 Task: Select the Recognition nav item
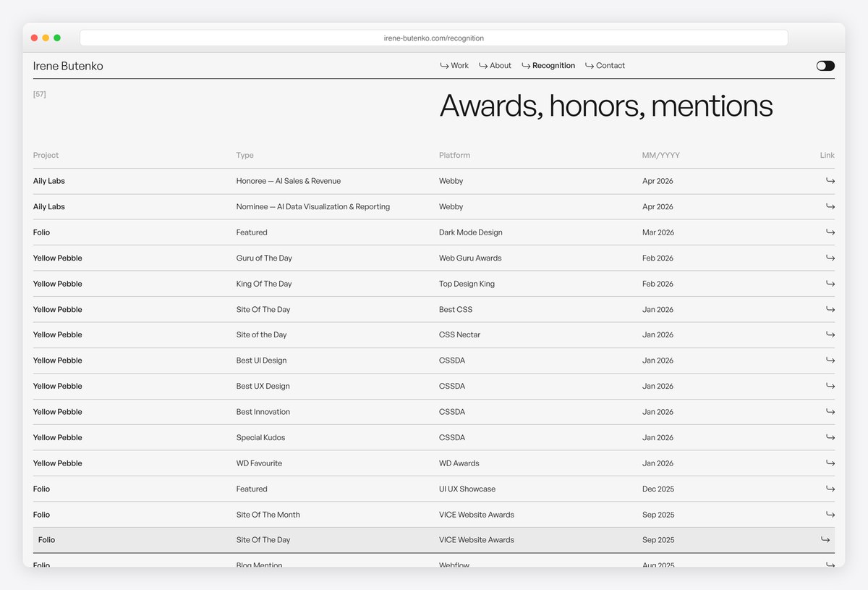click(548, 66)
